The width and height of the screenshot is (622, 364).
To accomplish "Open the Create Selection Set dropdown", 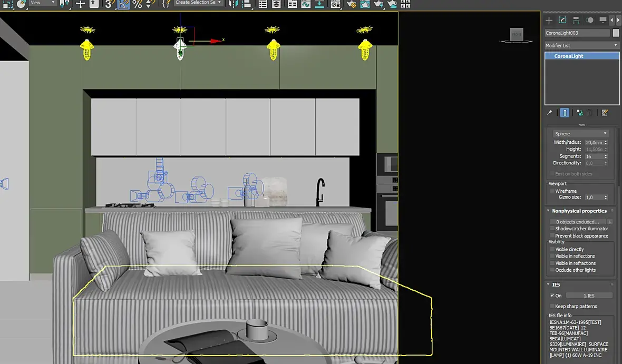I will 198,3.
